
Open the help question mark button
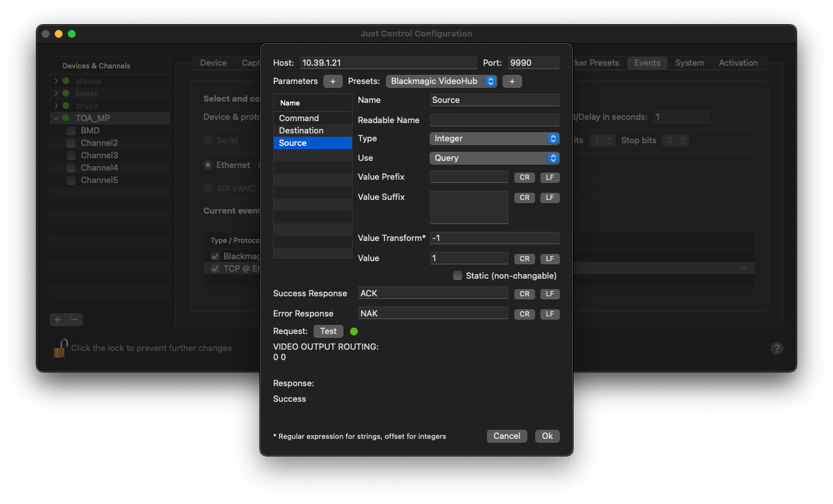point(776,348)
